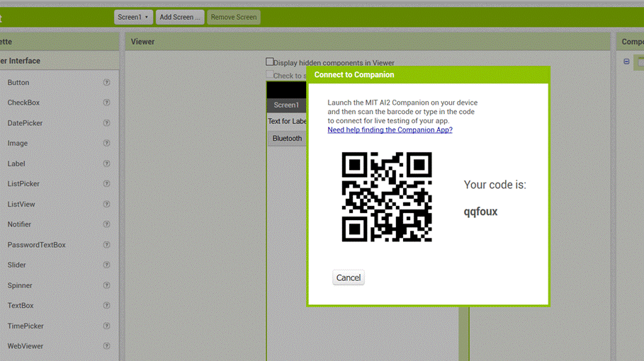Viewport: 644px width, 361px height.
Task: Open 'Need help finding the Companion App?' link
Action: (x=390, y=130)
